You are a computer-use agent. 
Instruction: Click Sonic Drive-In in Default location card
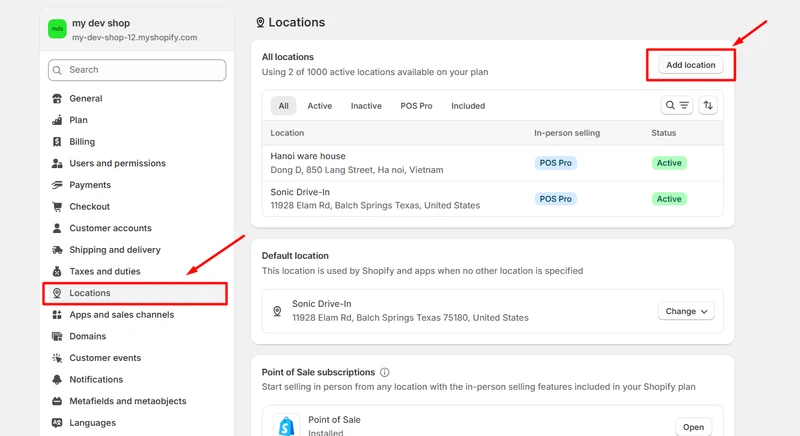321,304
